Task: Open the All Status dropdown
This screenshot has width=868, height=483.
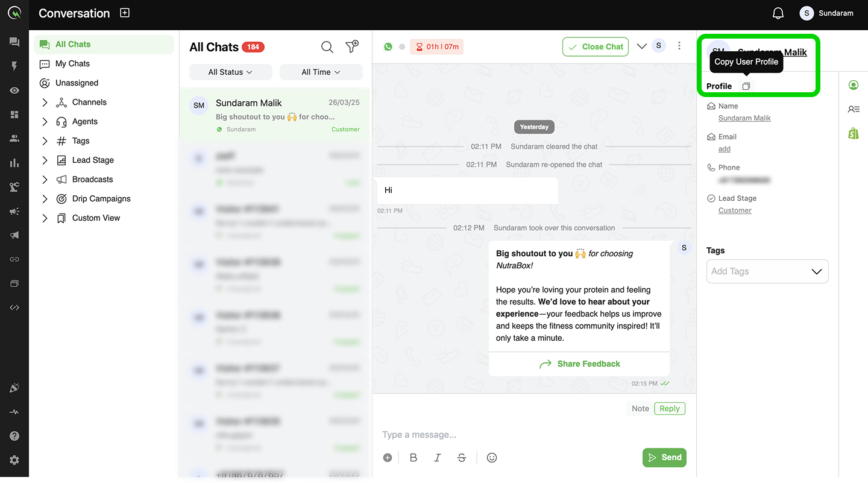Action: (230, 72)
